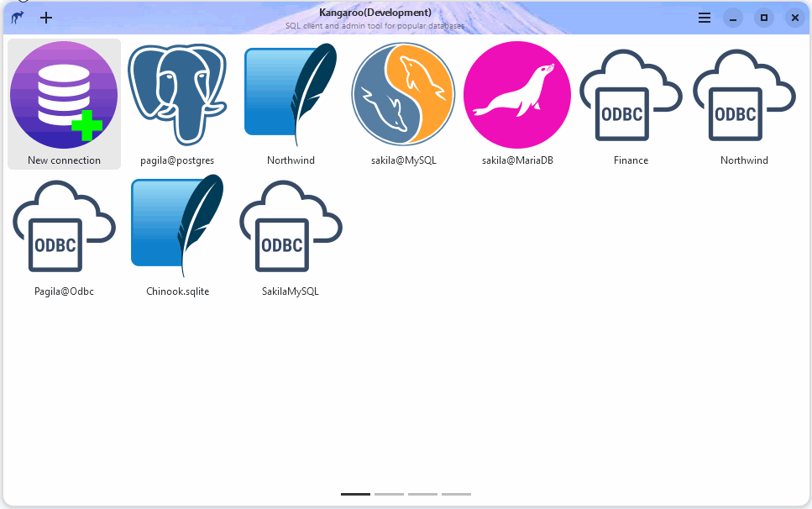Click the "New connection" label

(x=64, y=160)
